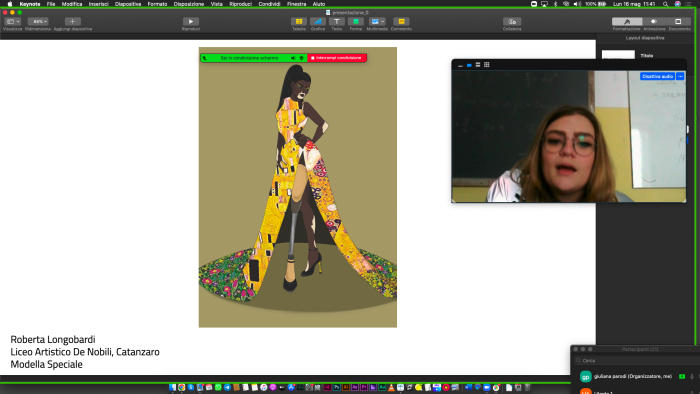This screenshot has height=394, width=700.
Task: Select stacked thumbnail view in Zoom panel
Action: click(478, 65)
